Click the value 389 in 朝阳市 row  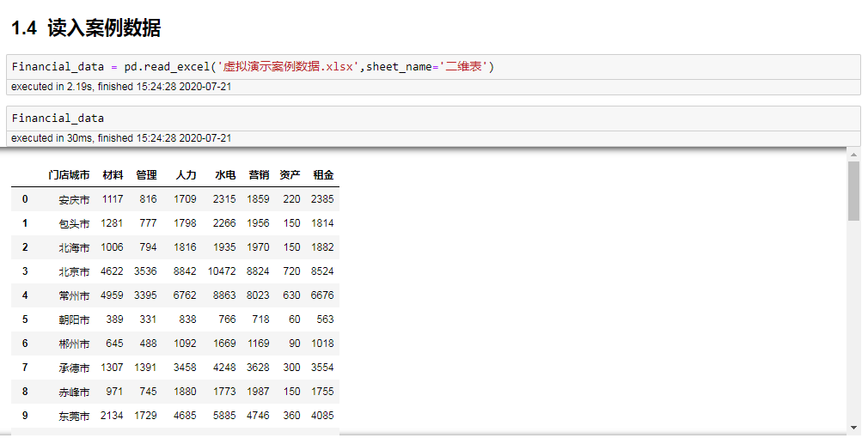(114, 319)
